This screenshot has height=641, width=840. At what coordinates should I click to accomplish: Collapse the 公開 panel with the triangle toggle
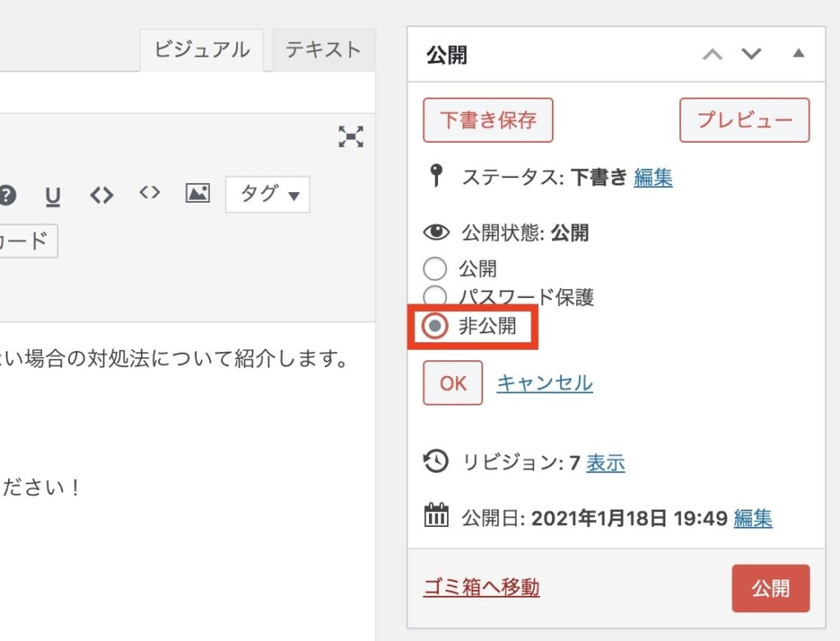pyautogui.click(x=798, y=53)
